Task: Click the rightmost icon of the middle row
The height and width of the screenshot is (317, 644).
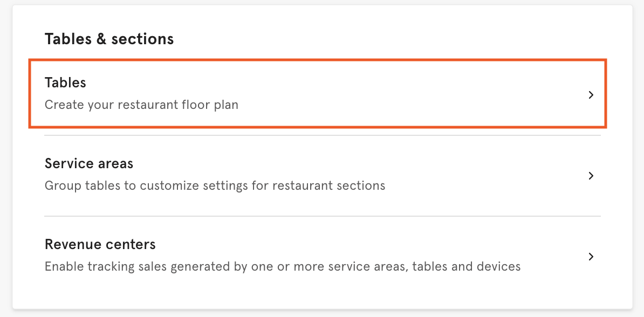Action: (x=591, y=175)
